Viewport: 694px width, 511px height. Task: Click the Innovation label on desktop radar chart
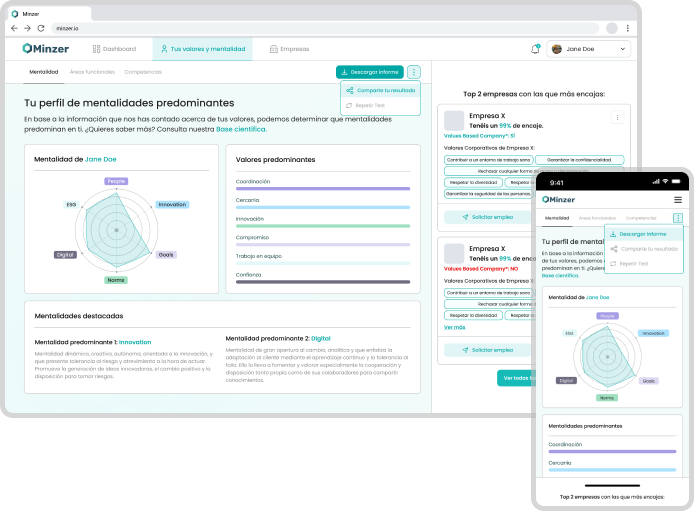coord(172,204)
